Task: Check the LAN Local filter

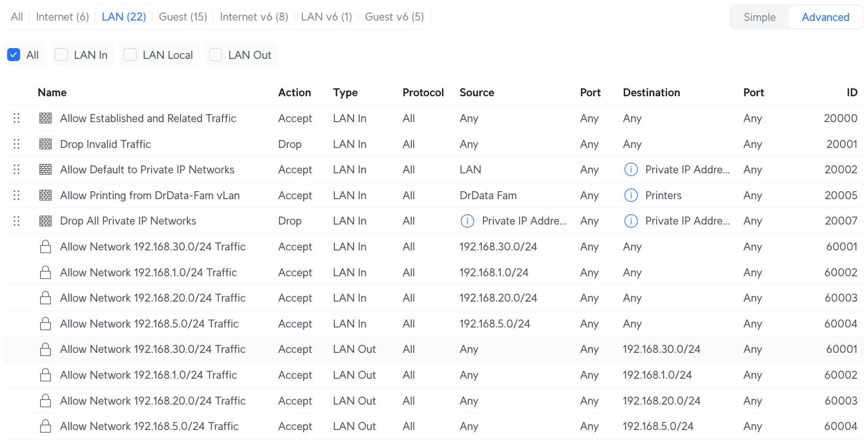Action: click(130, 55)
